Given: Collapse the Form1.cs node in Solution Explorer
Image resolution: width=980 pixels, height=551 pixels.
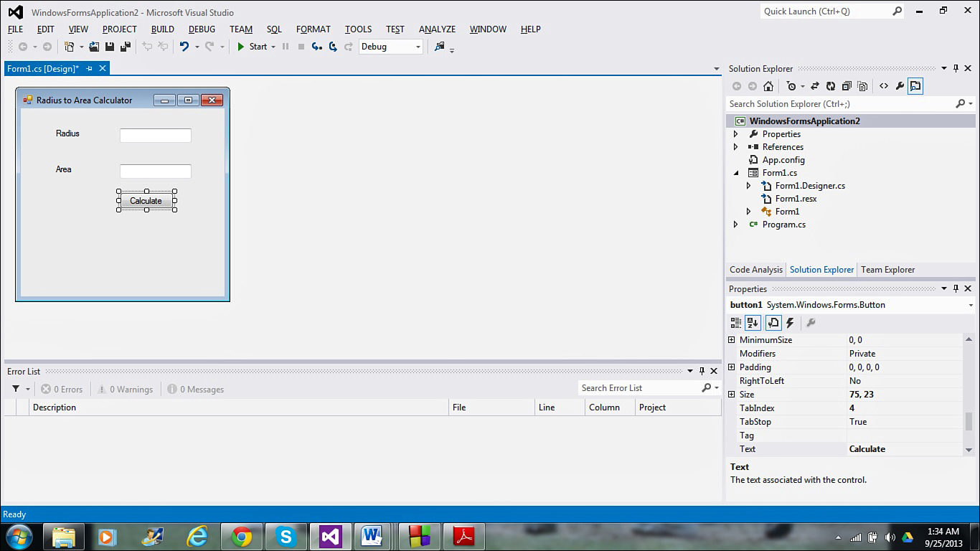Looking at the screenshot, I should (x=735, y=173).
